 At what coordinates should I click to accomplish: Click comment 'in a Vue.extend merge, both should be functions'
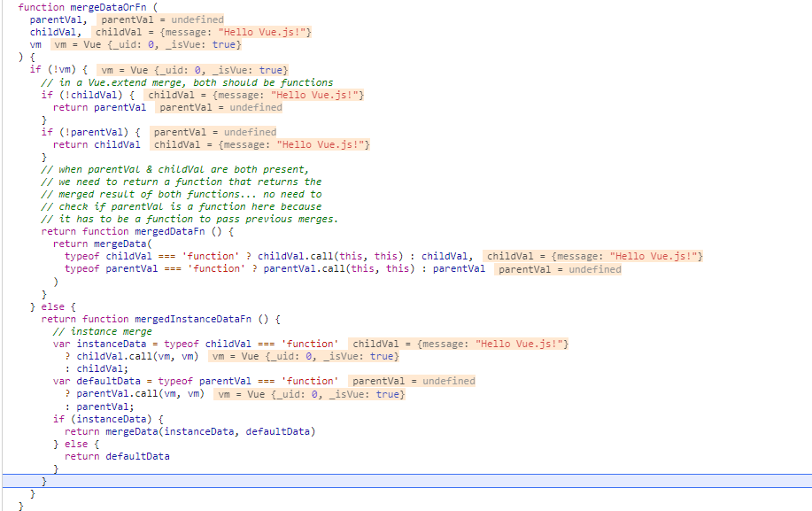pos(187,82)
